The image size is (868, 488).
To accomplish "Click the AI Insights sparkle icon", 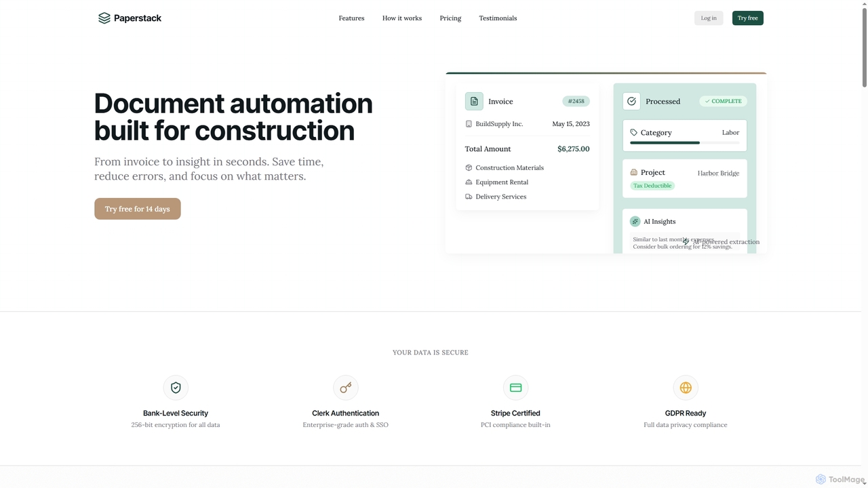I will pos(635,222).
